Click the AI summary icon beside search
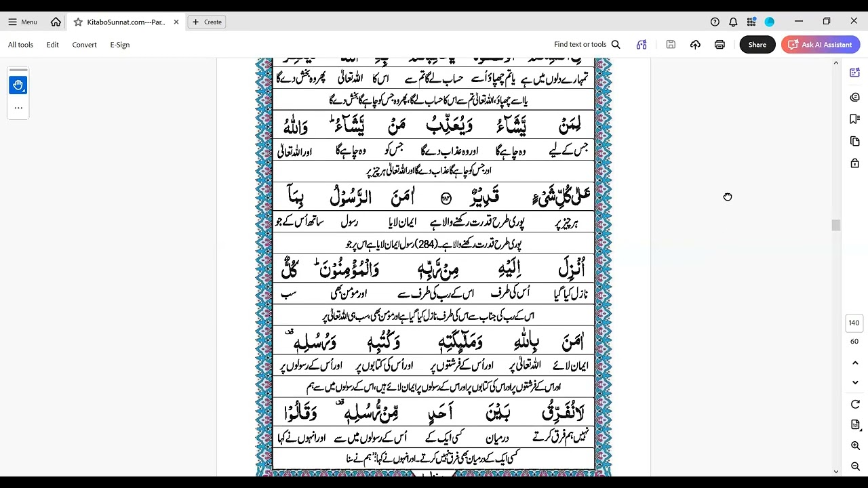868x488 pixels. coord(642,45)
